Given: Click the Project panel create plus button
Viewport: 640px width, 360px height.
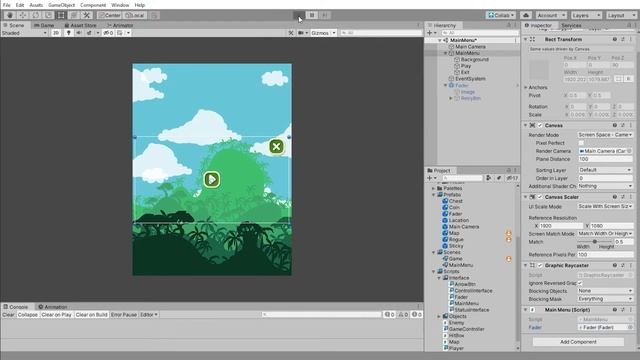Looking at the screenshot, I should [x=429, y=178].
